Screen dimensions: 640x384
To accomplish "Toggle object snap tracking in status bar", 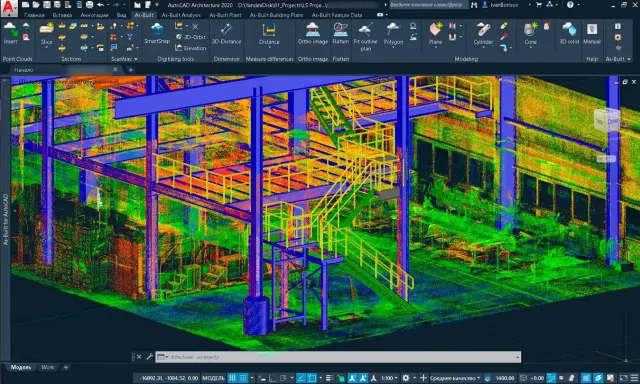I will pyautogui.click(x=301, y=378).
